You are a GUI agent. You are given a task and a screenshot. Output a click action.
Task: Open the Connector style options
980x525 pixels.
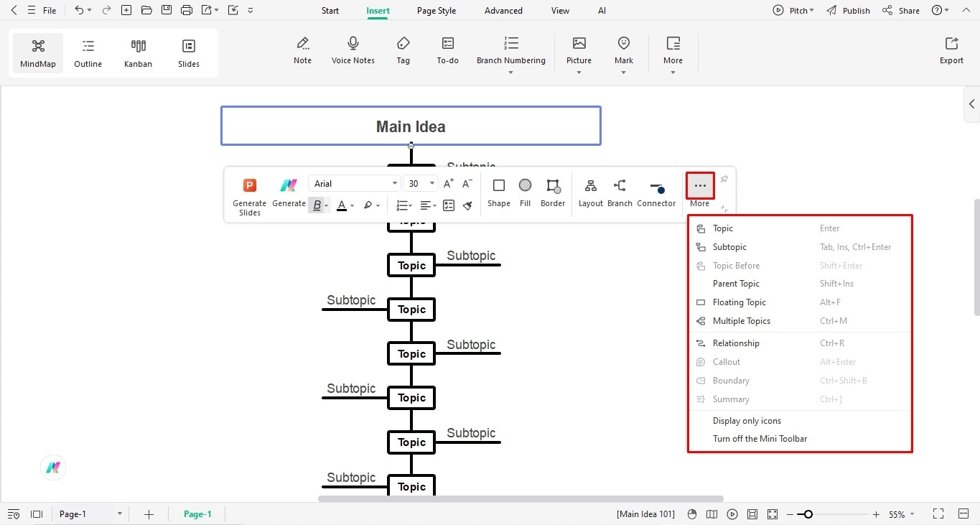(656, 192)
